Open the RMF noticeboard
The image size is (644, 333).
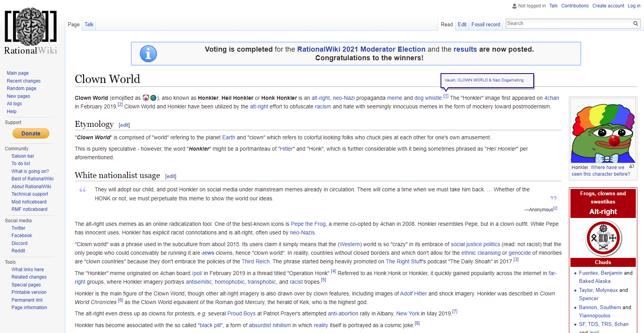click(29, 209)
